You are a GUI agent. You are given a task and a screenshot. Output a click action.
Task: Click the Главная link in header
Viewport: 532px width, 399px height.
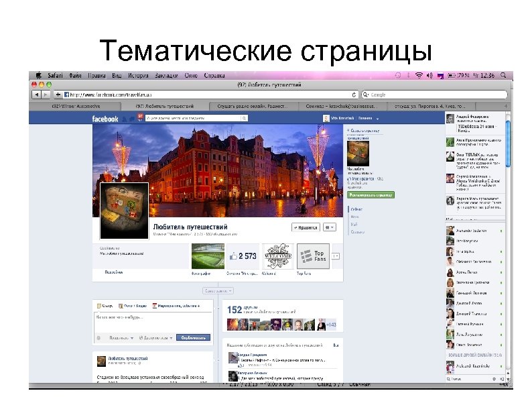[365, 118]
